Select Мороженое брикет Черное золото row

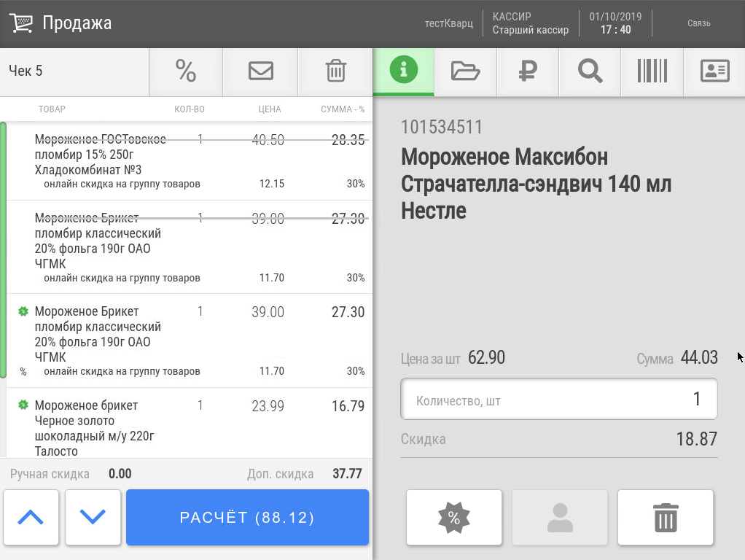189,423
